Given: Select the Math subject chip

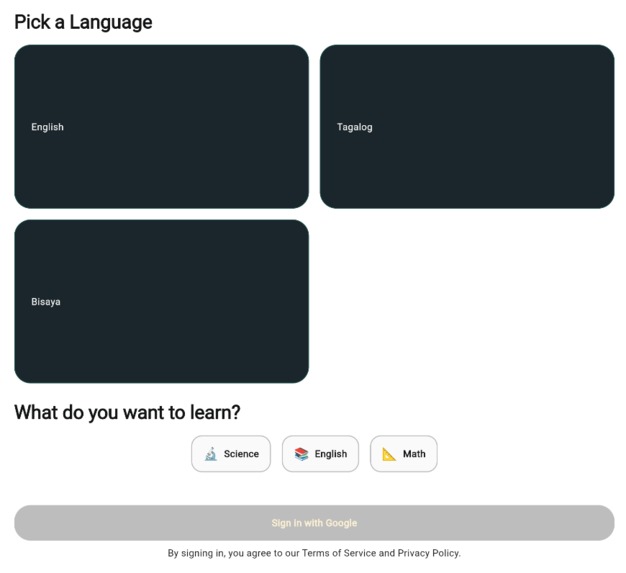Looking at the screenshot, I should 404,454.
